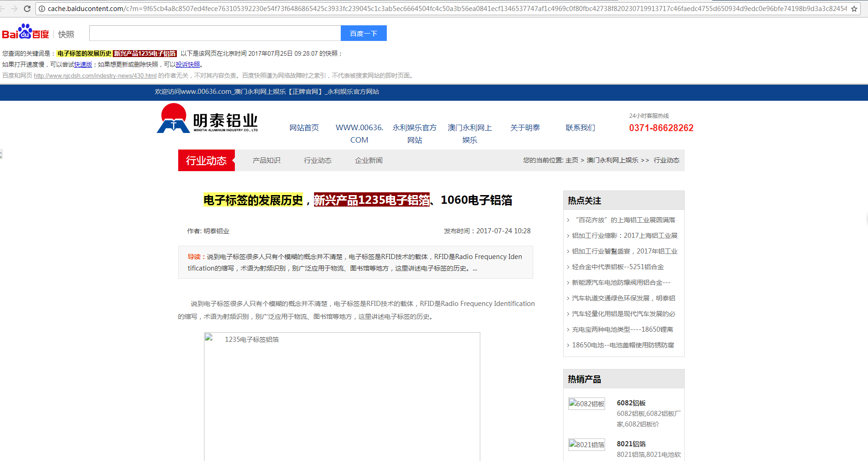Open 联系我们 navigation item
The image size is (868, 461).
(580, 127)
